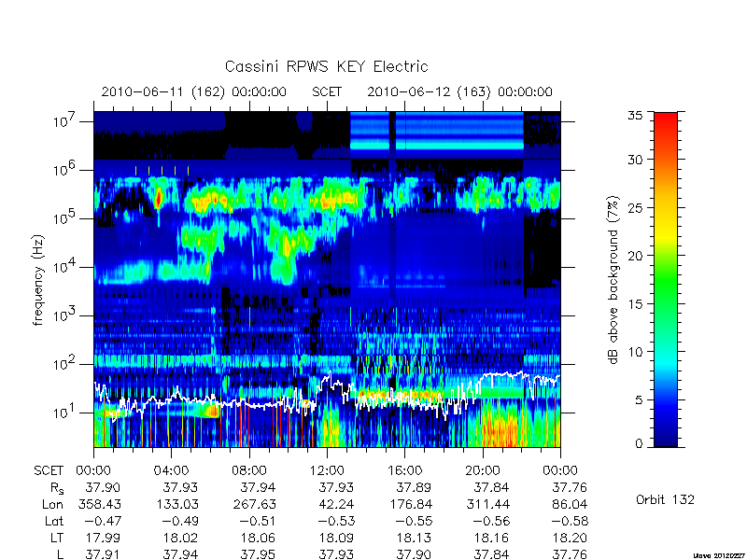Click the Lon row label
Screen dimensions: 747x560
tap(53, 504)
